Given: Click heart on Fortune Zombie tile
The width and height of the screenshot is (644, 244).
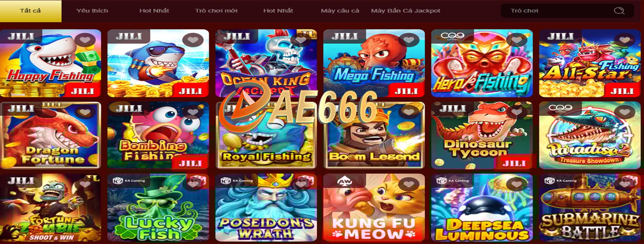Looking at the screenshot, I should click(x=85, y=184).
